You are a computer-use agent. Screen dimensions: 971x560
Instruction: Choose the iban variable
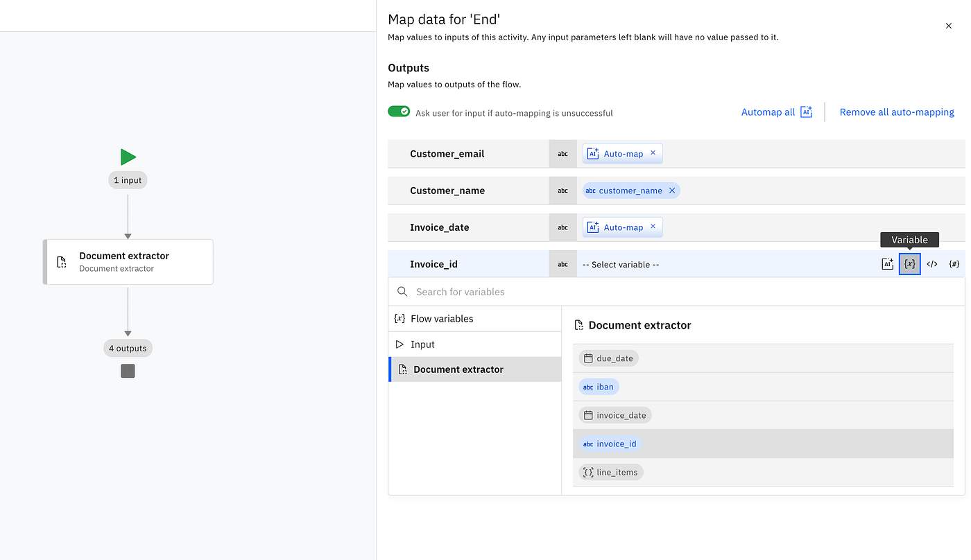[x=599, y=387]
